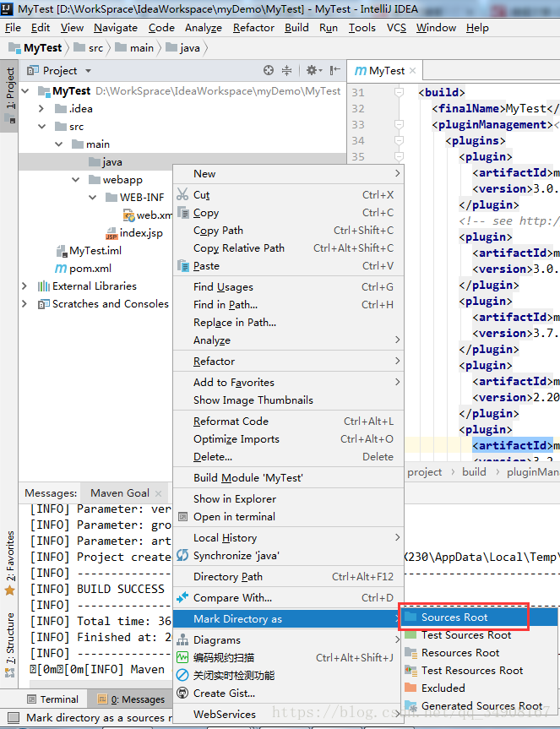Click the Synchronize 'java' refresh icon
Image resolution: width=560 pixels, height=729 pixels.
click(182, 555)
